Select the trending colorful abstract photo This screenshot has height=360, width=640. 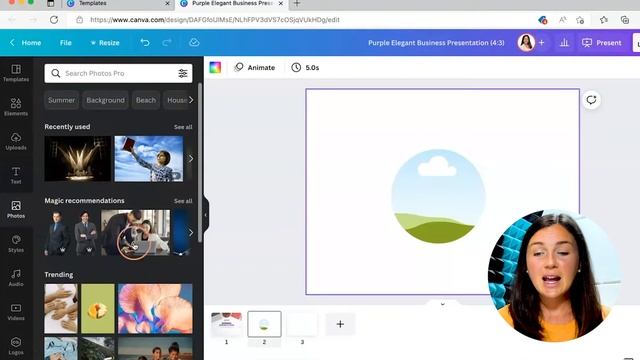pos(155,309)
